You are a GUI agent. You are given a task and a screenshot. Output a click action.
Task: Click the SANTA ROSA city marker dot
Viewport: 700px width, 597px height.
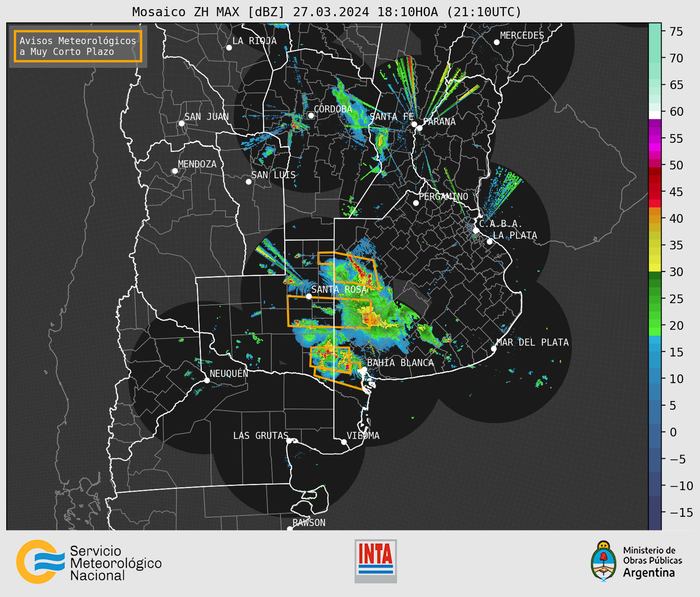point(309,296)
